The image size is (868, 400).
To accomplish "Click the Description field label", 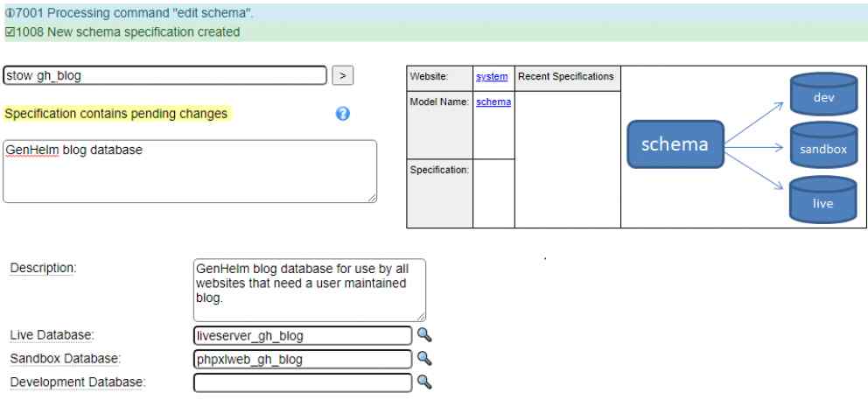I will [x=43, y=268].
